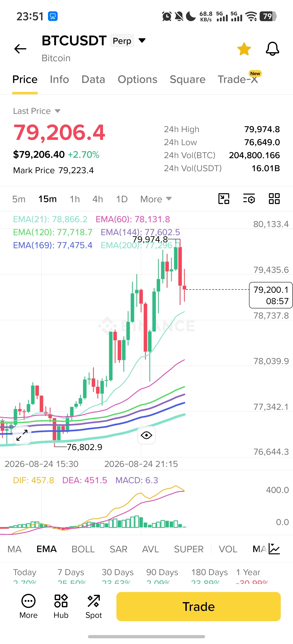This screenshot has width=293, height=644.
Task: Expand chart to fullscreen
Action: tap(22, 435)
